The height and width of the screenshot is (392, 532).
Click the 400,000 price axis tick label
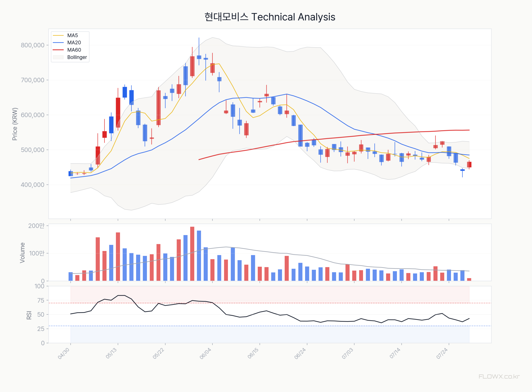point(32,185)
